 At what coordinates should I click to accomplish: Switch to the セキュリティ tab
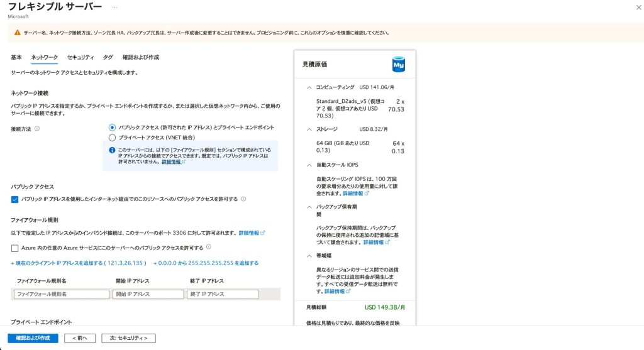(80, 57)
